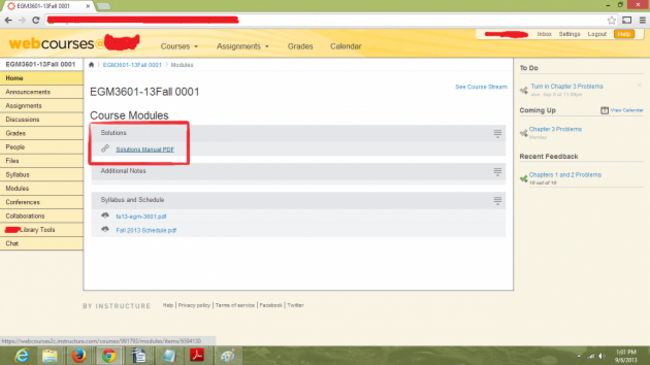Open View Calendar icon in Coming Up

604,110
